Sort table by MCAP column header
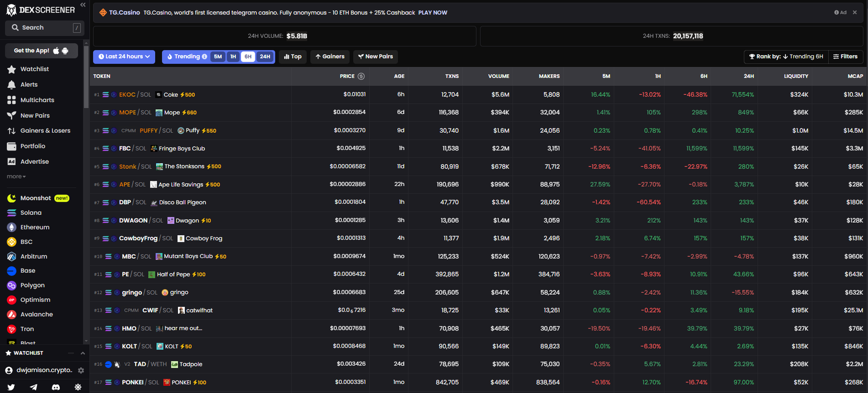The height and width of the screenshot is (393, 868). click(855, 76)
